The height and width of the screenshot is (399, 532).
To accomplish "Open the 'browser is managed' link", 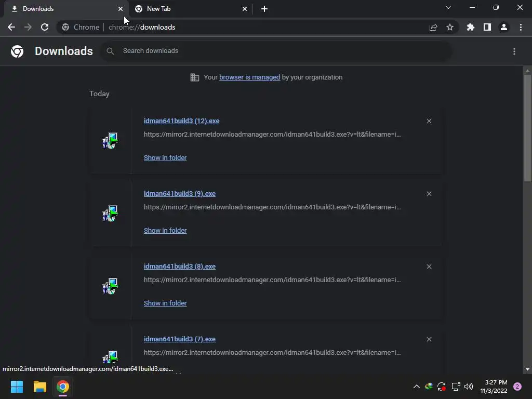I will coord(249,77).
